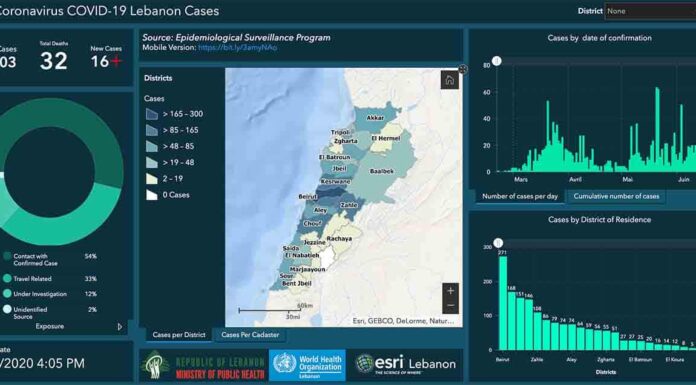Click the Jezzine district label
The height and width of the screenshot is (385, 696).
315,242
